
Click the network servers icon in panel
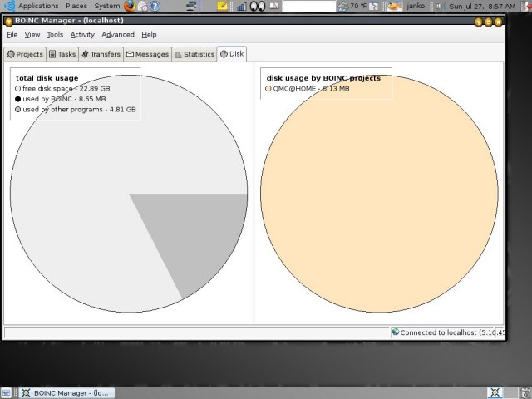click(x=192, y=6)
